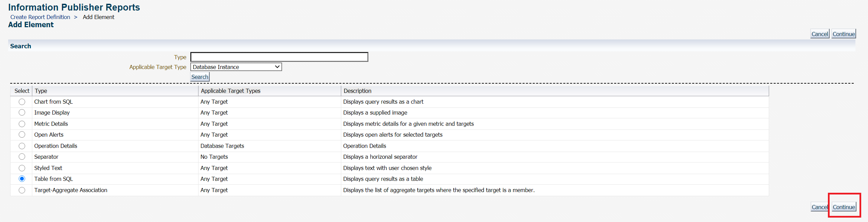The height and width of the screenshot is (222, 868).
Task: Click the Table from SQL radio button
Action: (22, 179)
